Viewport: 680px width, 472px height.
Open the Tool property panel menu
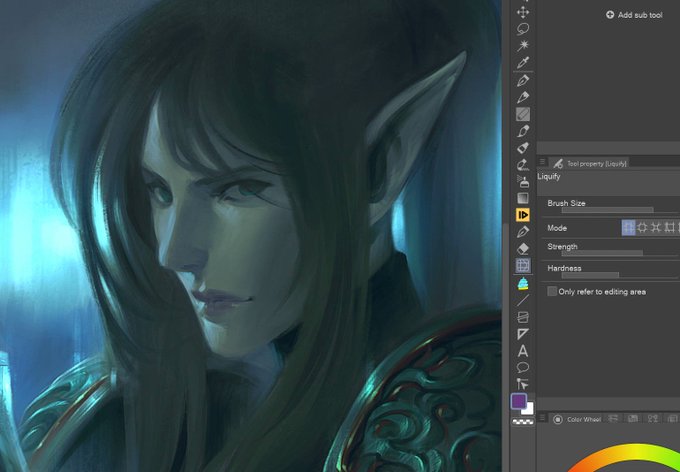(x=542, y=161)
